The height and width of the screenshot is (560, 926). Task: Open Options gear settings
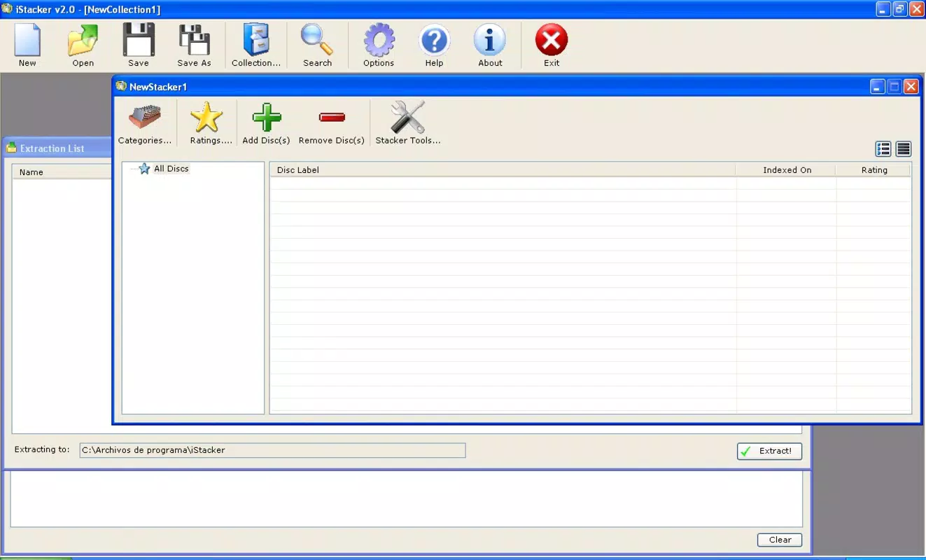point(379,45)
